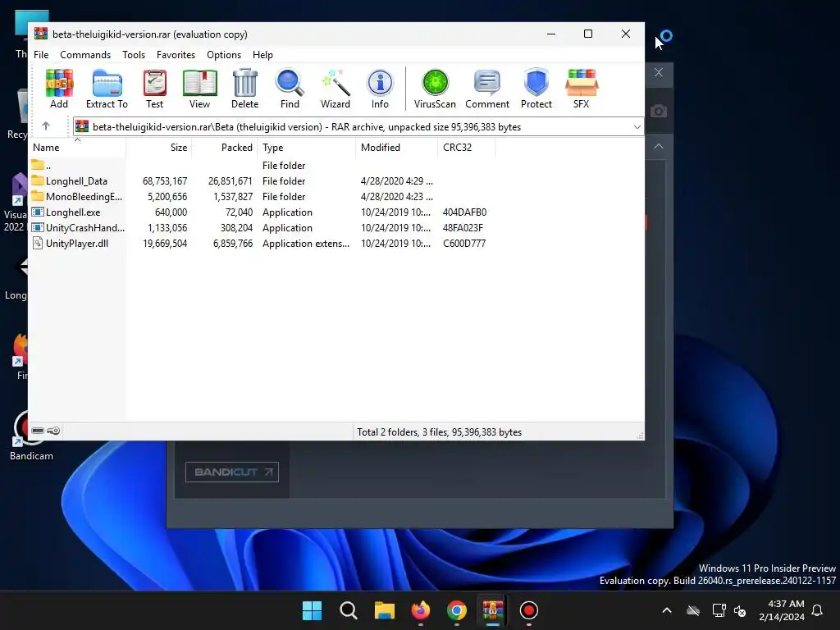The image size is (840, 630).
Task: Sort by Name column header
Action: click(x=77, y=148)
